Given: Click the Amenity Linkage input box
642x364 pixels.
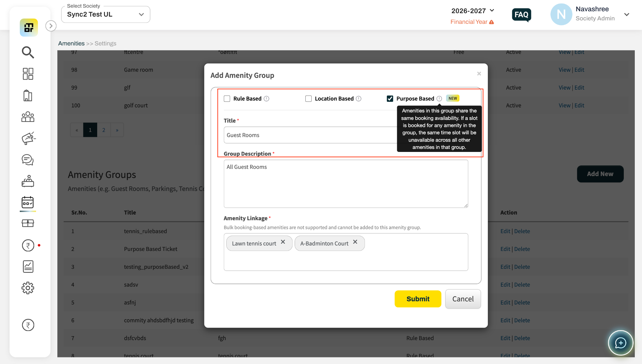Looking at the screenshot, I should point(346,252).
